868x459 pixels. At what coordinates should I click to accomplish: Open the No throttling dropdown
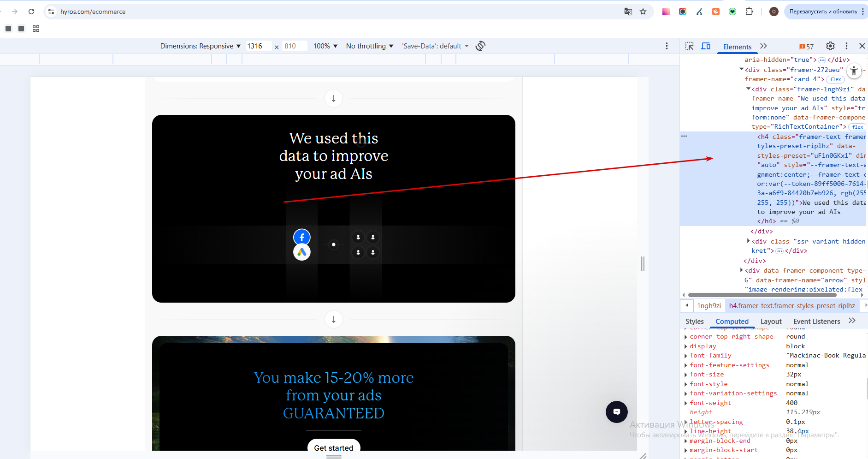pyautogui.click(x=370, y=46)
